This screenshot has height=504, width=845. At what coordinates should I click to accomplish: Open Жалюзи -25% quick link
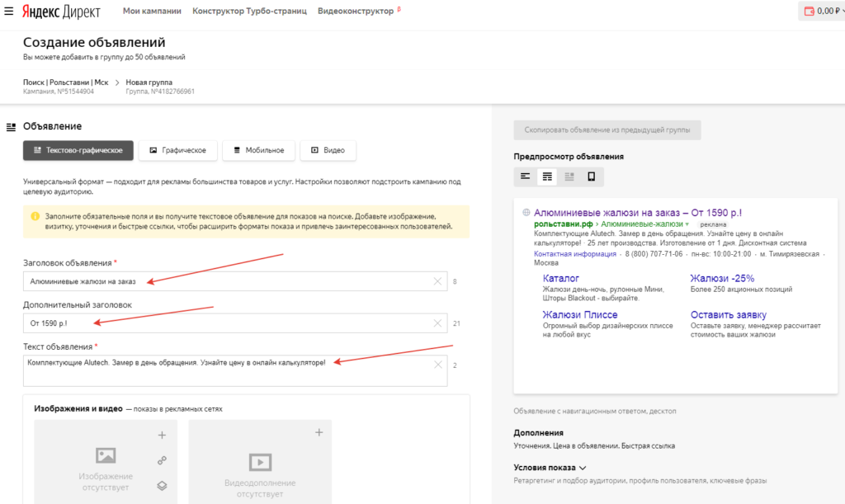pos(722,278)
